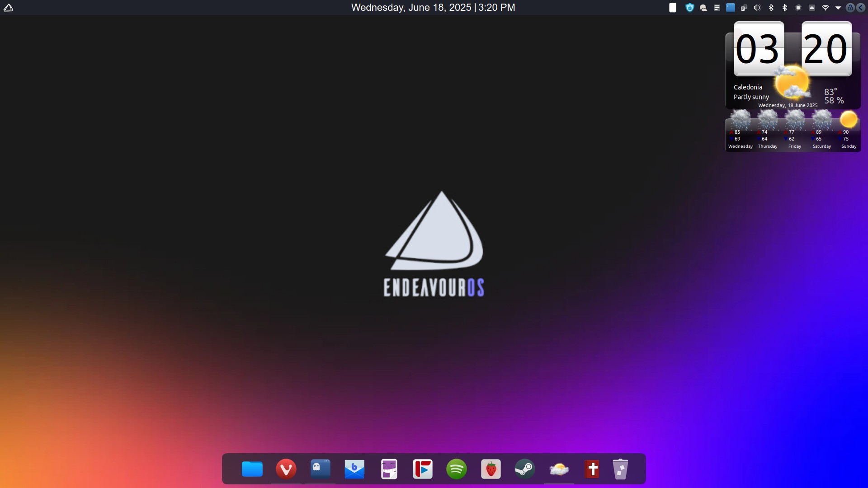Open the blue file manager folder
This screenshot has width=868, height=488.
(x=252, y=469)
